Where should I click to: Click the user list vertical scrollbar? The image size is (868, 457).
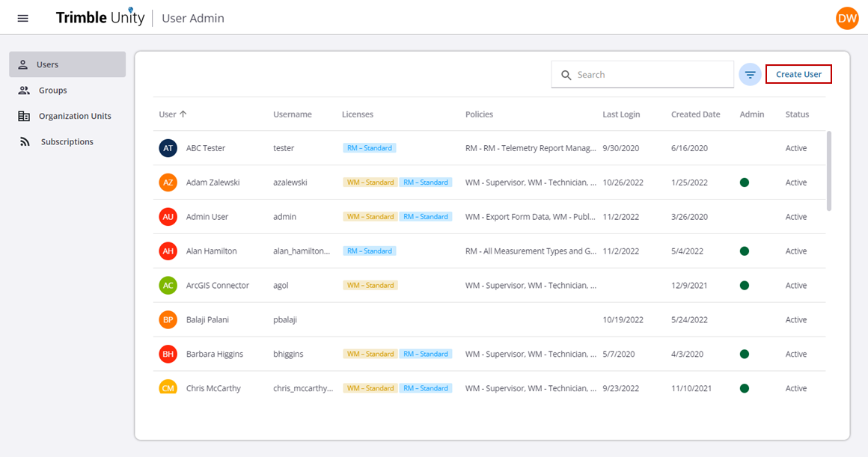pyautogui.click(x=828, y=171)
